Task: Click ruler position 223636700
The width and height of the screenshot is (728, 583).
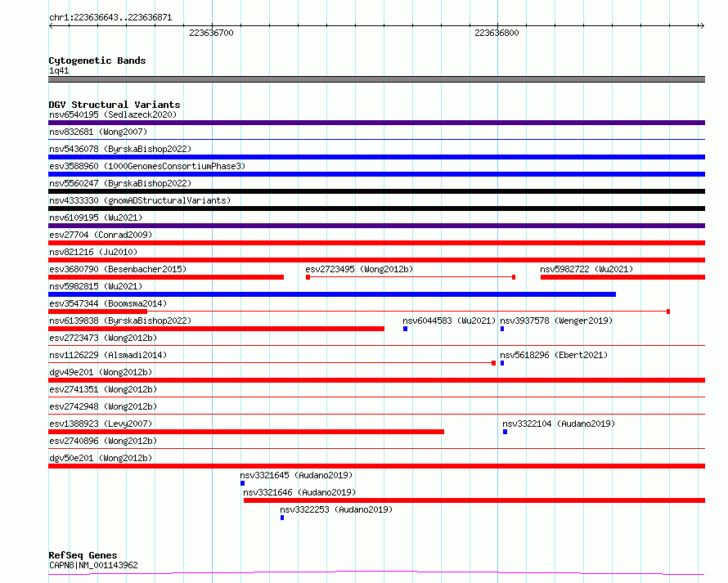Action: [x=211, y=33]
